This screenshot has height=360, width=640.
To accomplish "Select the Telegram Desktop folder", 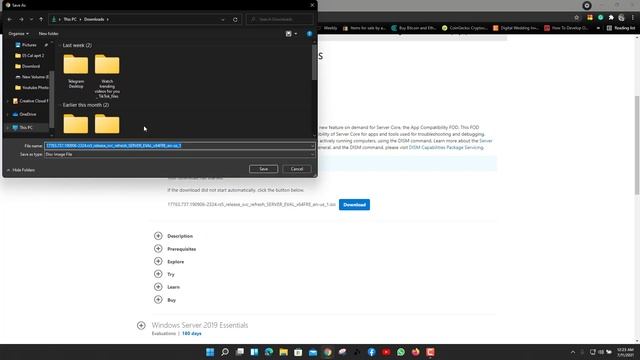I will click(x=76, y=71).
